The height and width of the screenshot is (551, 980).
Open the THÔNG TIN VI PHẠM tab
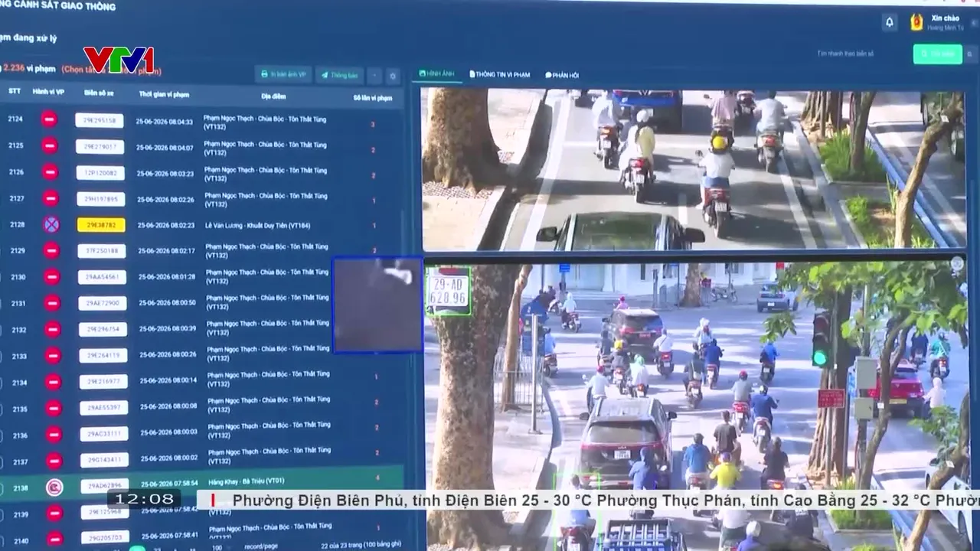[499, 75]
